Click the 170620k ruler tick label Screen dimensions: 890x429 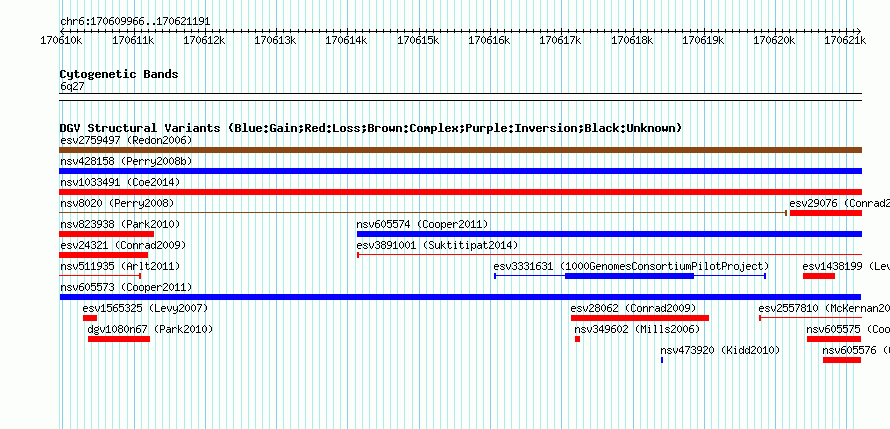pos(774,40)
